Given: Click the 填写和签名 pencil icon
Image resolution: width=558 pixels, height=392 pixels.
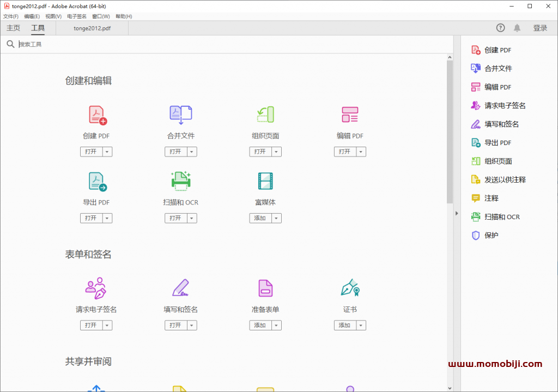Looking at the screenshot, I should tap(180, 288).
